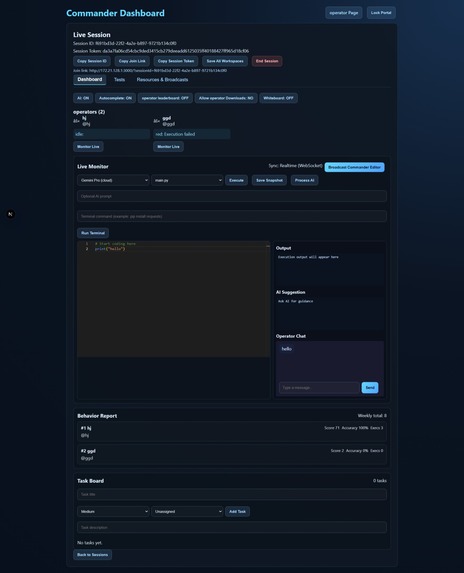Click the Save Snapshot button
This screenshot has width=464, height=573.
click(x=269, y=180)
